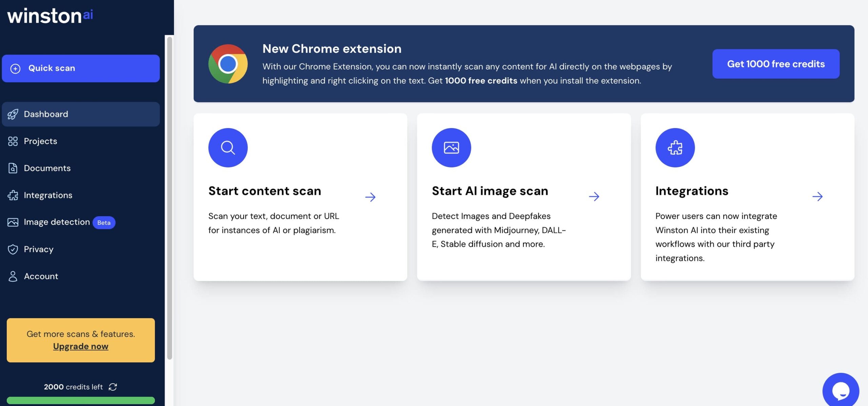This screenshot has width=868, height=406.
Task: Follow the arrow on the Integrations card
Action: (x=817, y=197)
